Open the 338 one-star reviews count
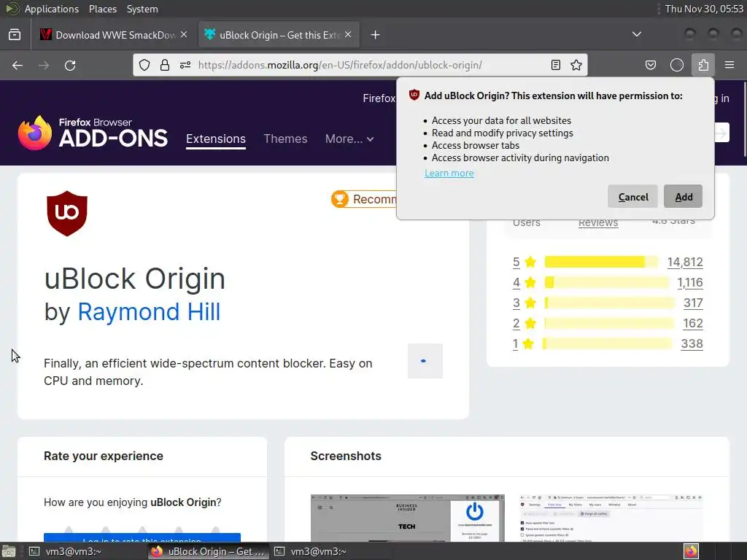Screen dimensions: 747x560 [x=692, y=344]
